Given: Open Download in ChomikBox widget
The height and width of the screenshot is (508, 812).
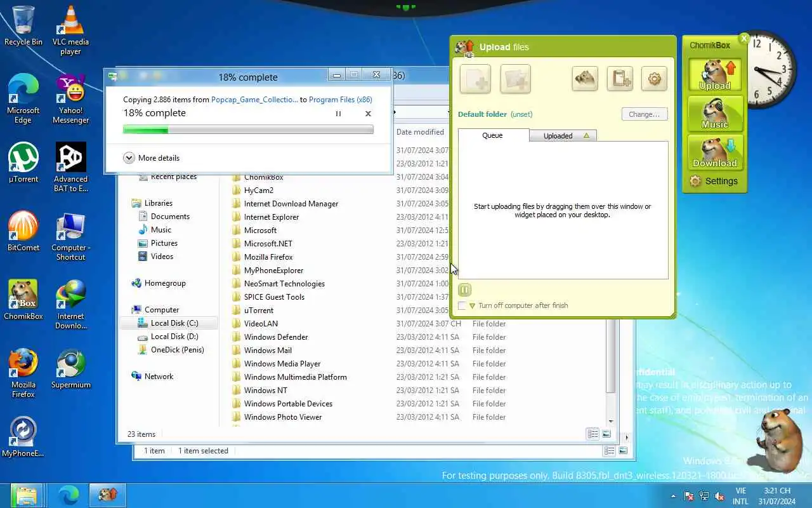Looking at the screenshot, I should (x=715, y=153).
